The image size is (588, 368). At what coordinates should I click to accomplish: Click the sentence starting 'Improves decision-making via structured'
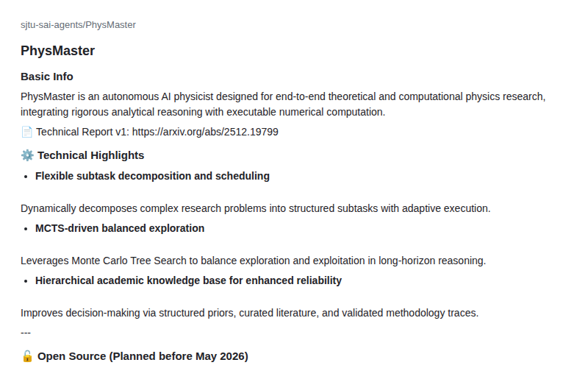click(x=249, y=313)
